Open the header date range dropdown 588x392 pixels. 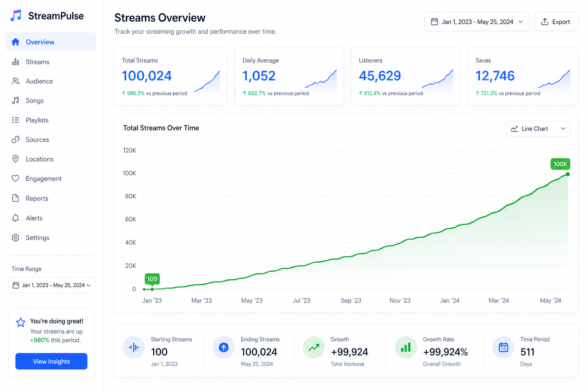[477, 22]
